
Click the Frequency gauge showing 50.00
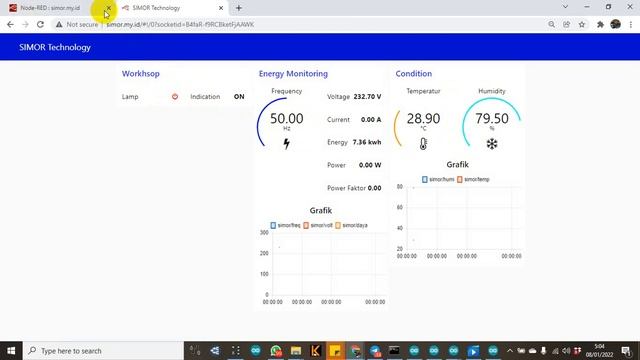[287, 122]
